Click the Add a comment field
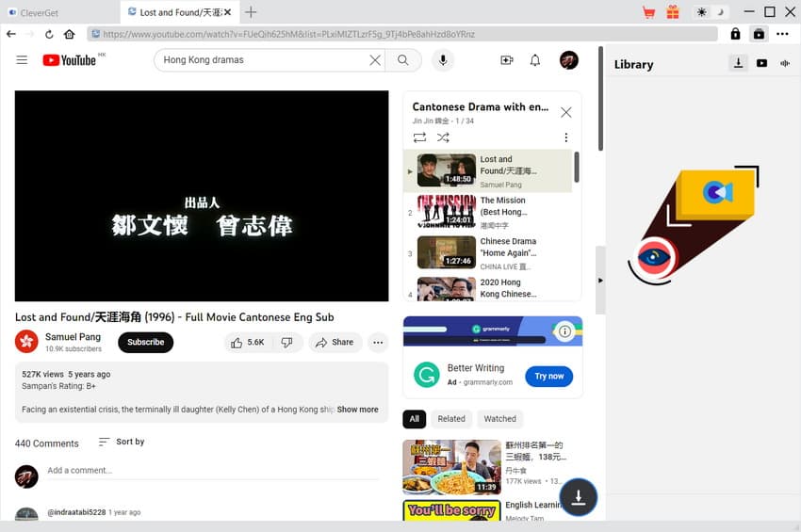Screen dimensions: 801x532 (213, 471)
